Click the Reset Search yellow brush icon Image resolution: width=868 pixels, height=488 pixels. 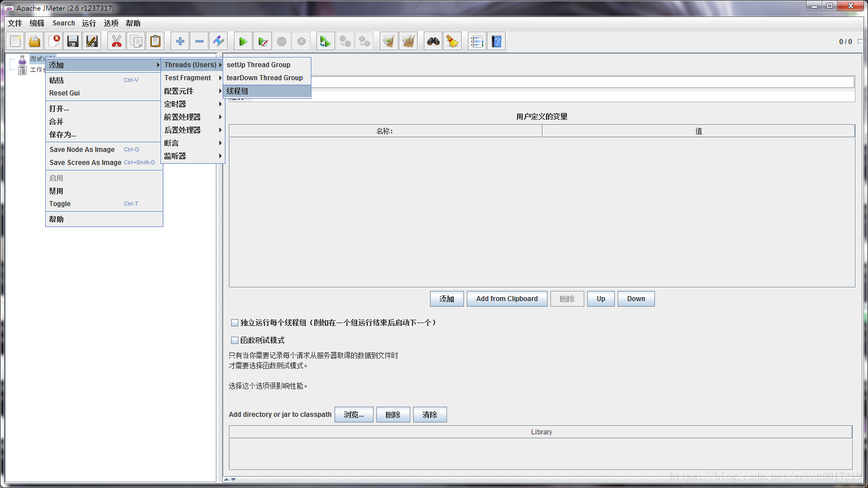[x=452, y=41]
